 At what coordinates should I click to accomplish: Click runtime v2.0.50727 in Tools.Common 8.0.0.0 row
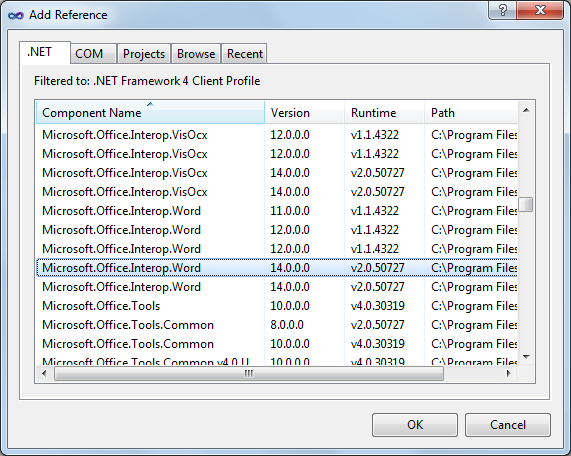(378, 325)
